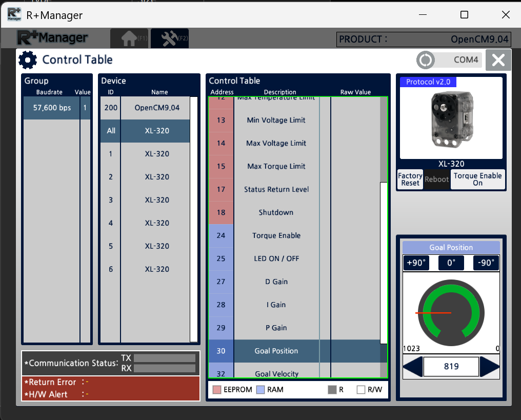Click the Torque Enable On button
Screen dimensions: 521x420
pyautogui.click(x=478, y=179)
